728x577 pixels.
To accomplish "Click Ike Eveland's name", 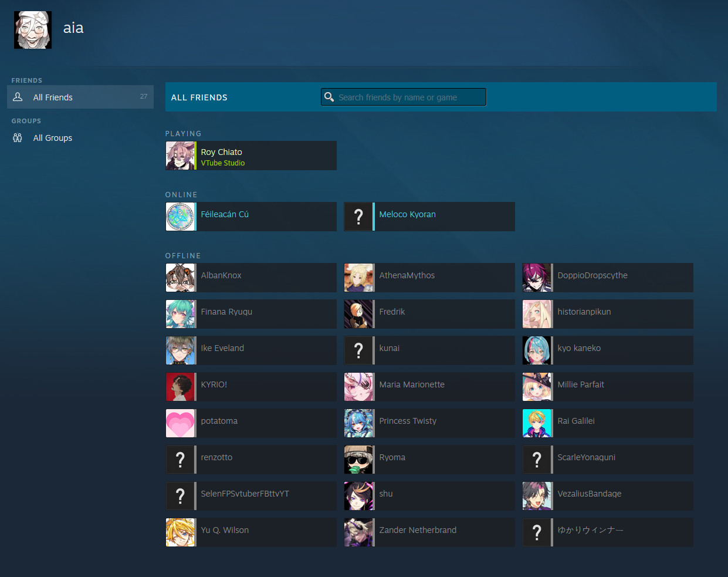I will point(222,348).
